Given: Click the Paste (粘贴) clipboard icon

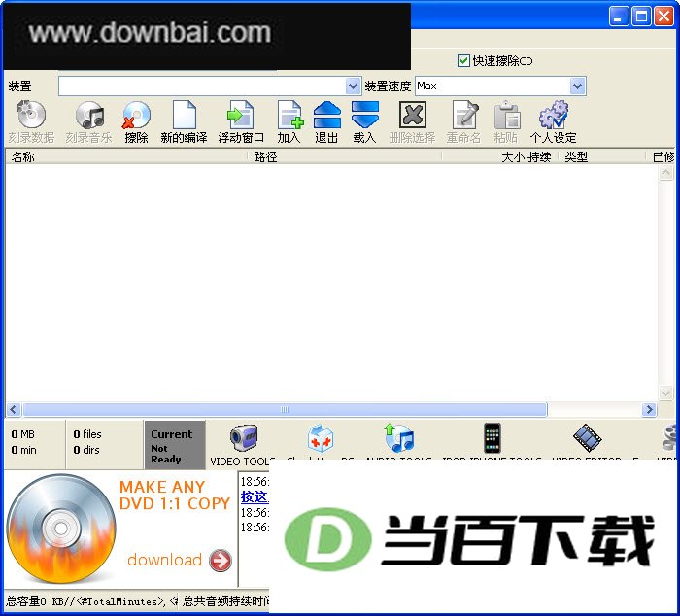Looking at the screenshot, I should [506, 116].
